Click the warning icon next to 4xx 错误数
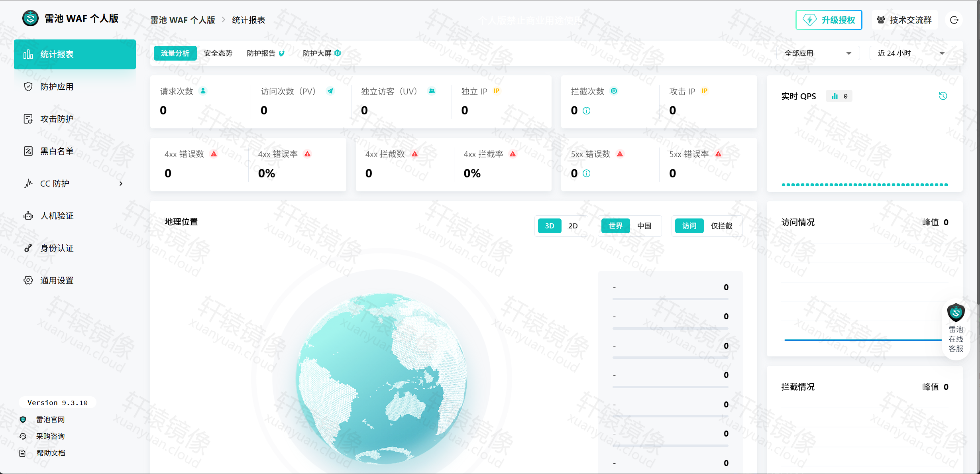The width and height of the screenshot is (980, 474). (x=214, y=154)
